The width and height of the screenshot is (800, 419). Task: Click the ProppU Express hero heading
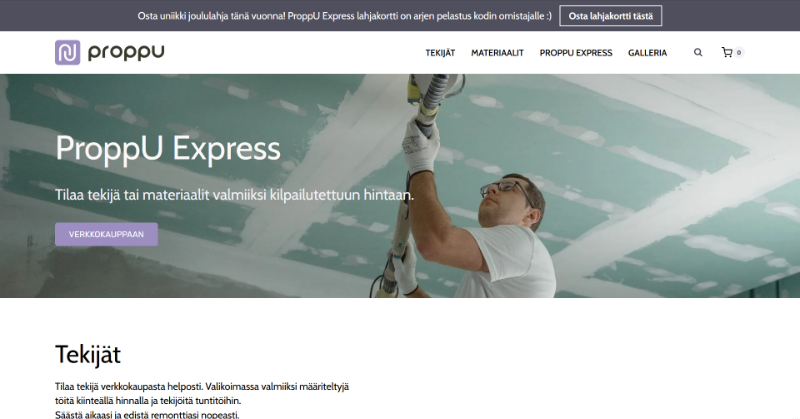pyautogui.click(x=168, y=149)
